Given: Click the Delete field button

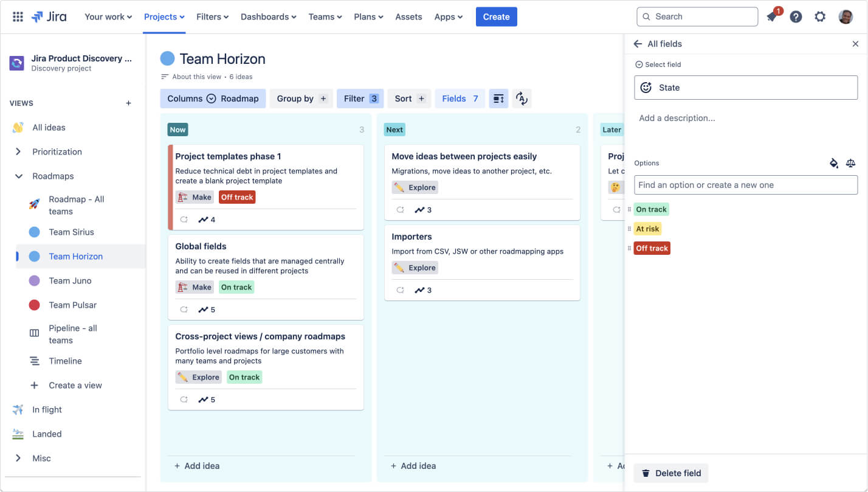Looking at the screenshot, I should pyautogui.click(x=670, y=473).
